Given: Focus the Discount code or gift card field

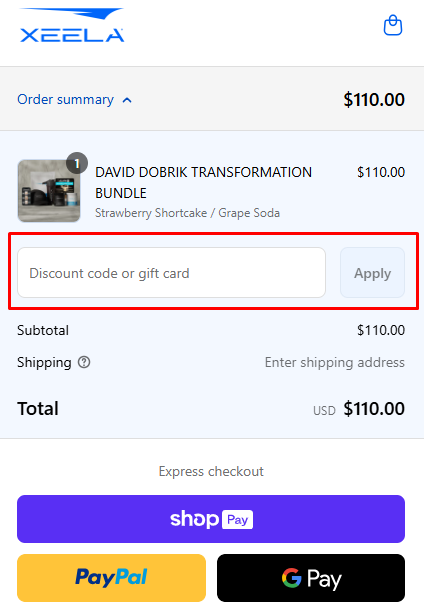Looking at the screenshot, I should click(x=171, y=273).
